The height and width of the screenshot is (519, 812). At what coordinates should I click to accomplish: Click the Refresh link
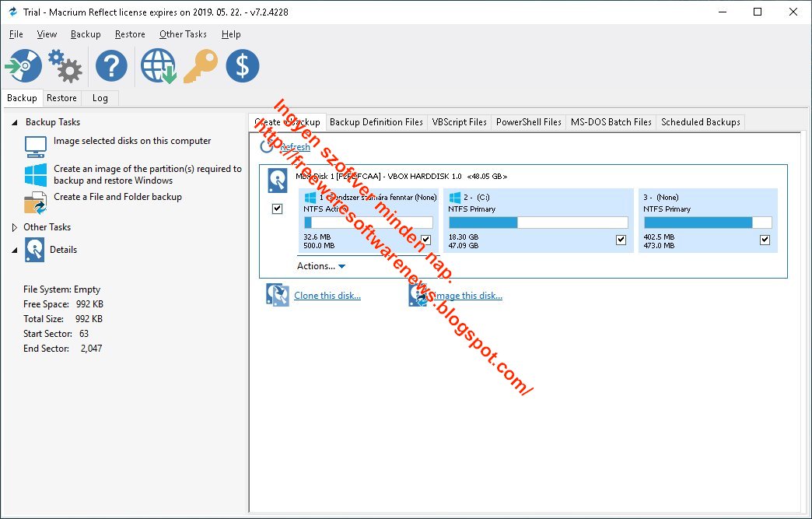click(x=296, y=147)
